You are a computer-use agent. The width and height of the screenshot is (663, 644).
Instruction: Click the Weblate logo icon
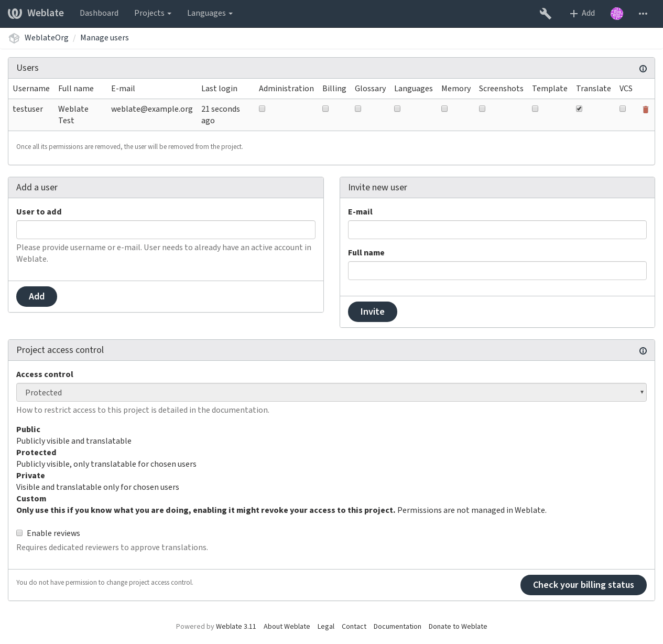pos(15,13)
